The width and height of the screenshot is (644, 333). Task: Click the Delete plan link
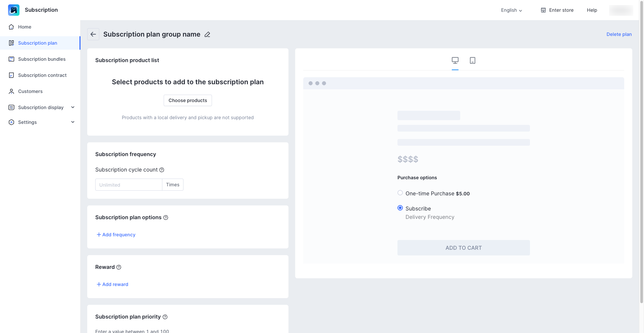pyautogui.click(x=619, y=34)
